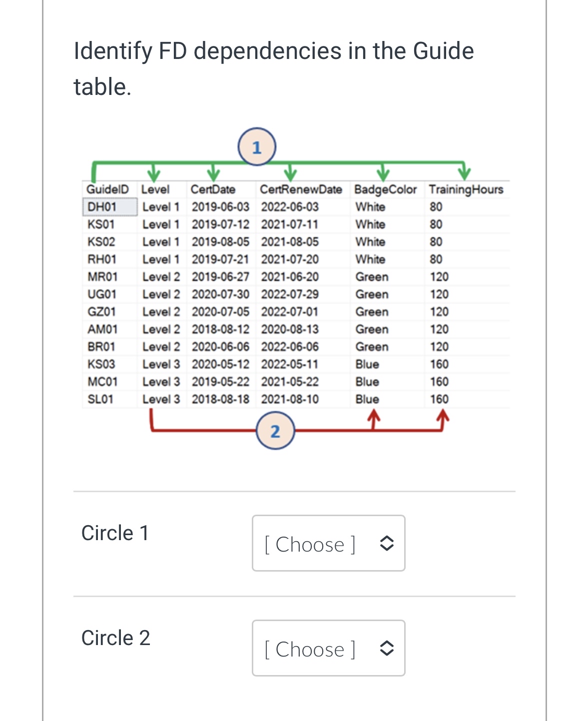Select the Level 3 cell for SL01
Image resolution: width=588 pixels, height=721 pixels.
click(x=161, y=399)
